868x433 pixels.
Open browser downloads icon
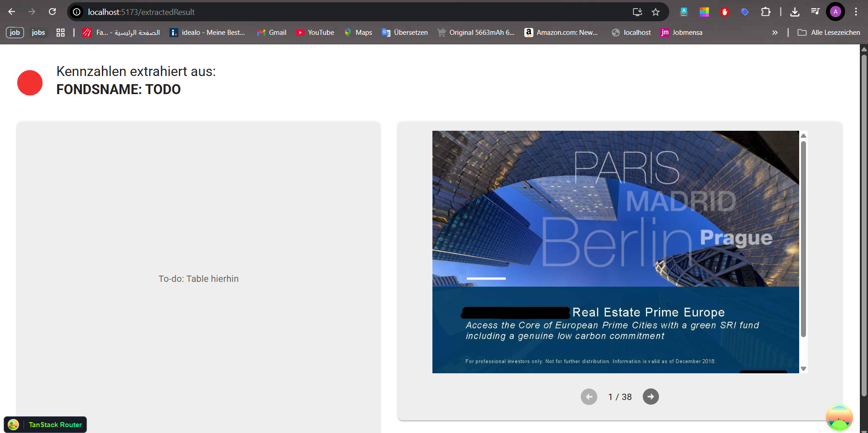[794, 12]
